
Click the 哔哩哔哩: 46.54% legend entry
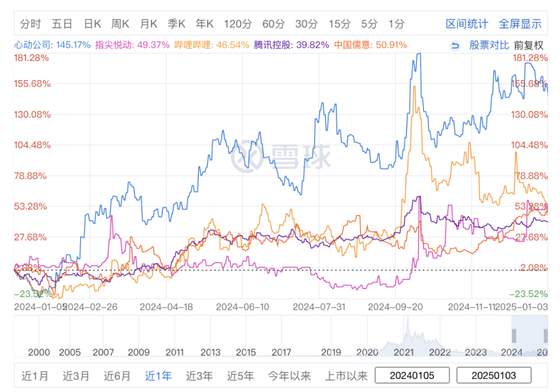click(x=212, y=45)
